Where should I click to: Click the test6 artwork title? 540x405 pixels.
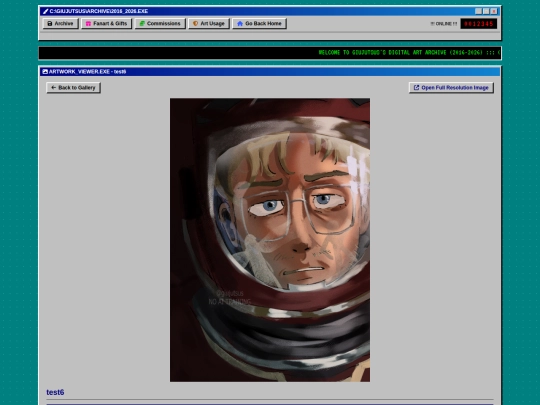click(x=55, y=392)
